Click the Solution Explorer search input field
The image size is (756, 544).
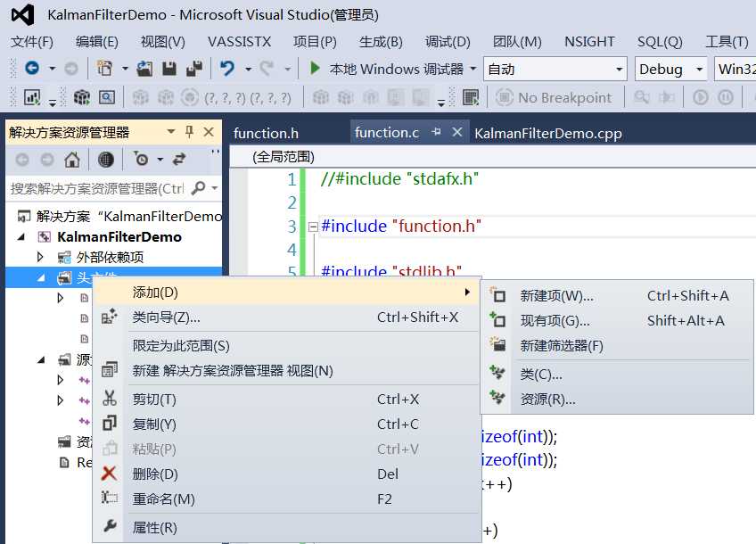click(97, 188)
